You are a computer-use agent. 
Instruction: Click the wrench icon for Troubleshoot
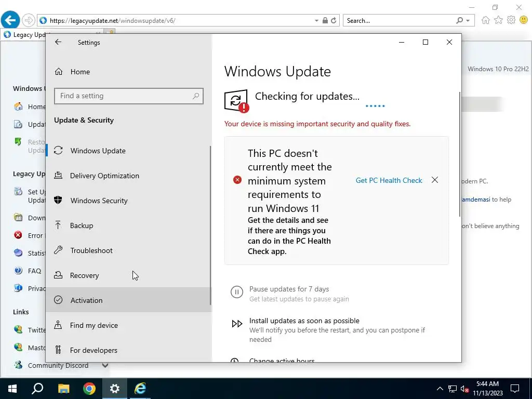[x=58, y=250]
